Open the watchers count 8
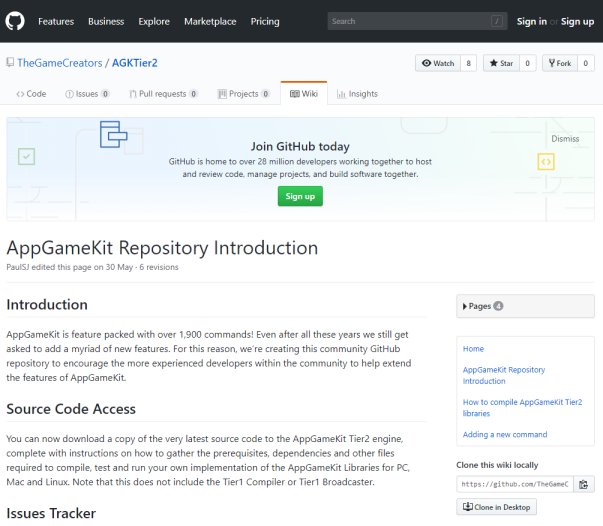Viewport: 603px width, 526px height. [468, 63]
